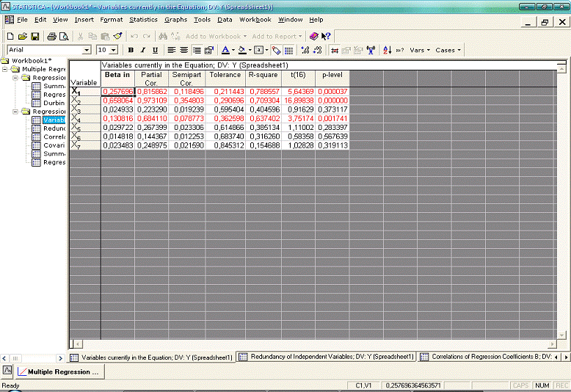Open the font size dropdown

pyautogui.click(x=113, y=51)
